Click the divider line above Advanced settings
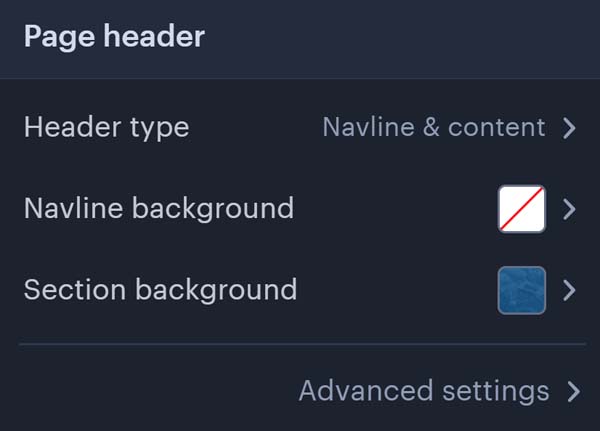This screenshot has height=431, width=600. [302, 344]
